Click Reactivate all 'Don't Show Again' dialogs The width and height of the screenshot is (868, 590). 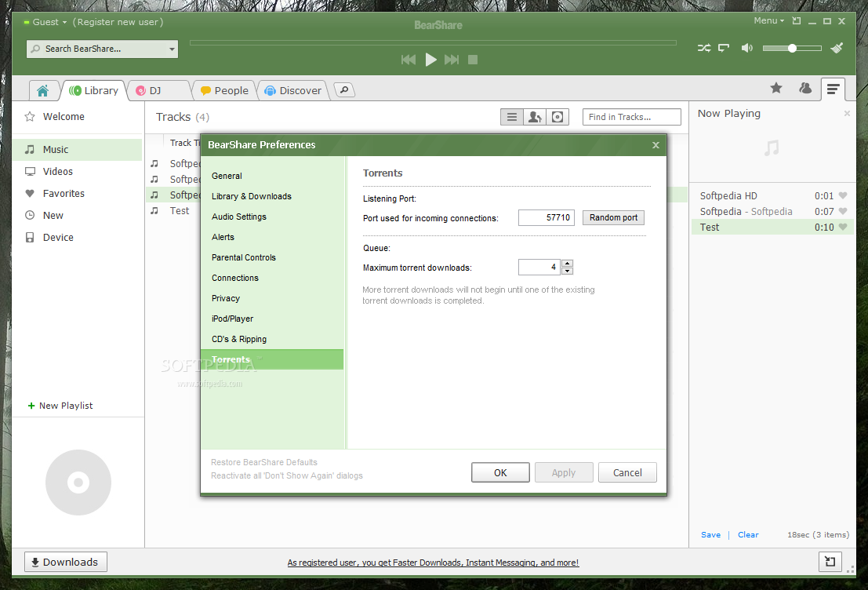tap(287, 476)
